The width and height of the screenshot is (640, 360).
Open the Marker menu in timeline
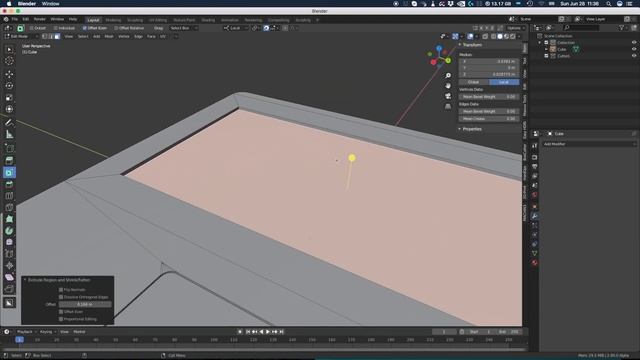pyautogui.click(x=79, y=332)
